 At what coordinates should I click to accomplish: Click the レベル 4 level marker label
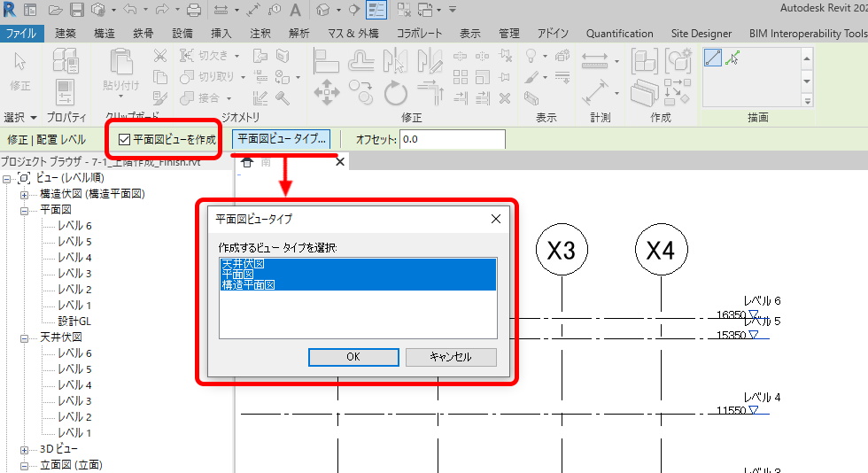tap(762, 397)
